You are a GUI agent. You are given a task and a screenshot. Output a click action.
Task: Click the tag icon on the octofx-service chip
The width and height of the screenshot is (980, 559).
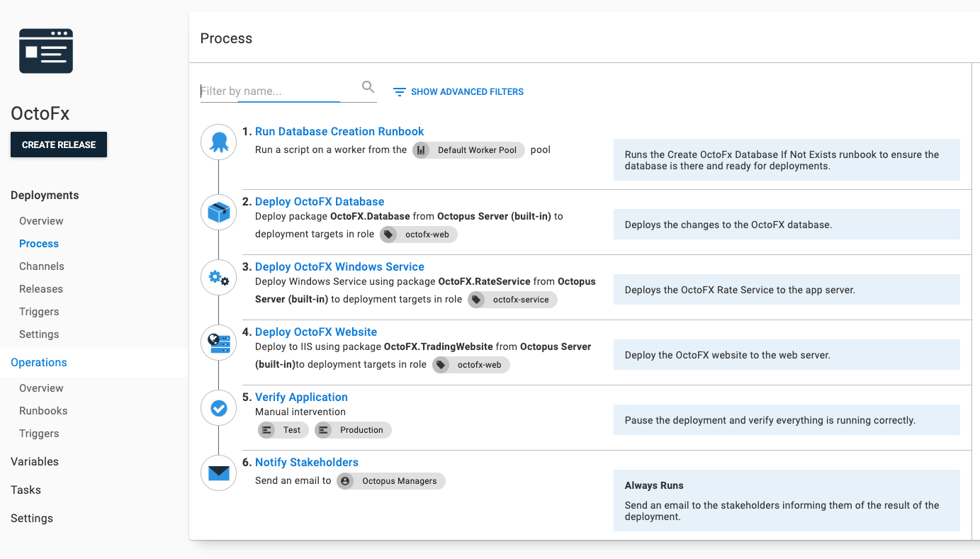pyautogui.click(x=475, y=299)
